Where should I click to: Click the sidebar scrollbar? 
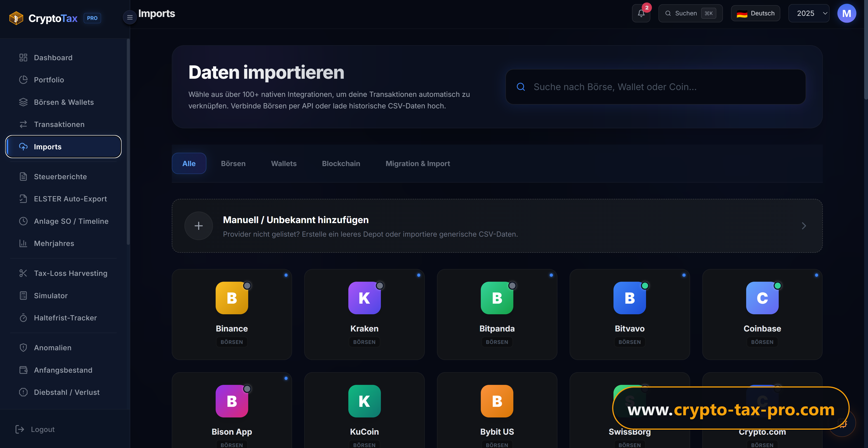tap(128, 142)
